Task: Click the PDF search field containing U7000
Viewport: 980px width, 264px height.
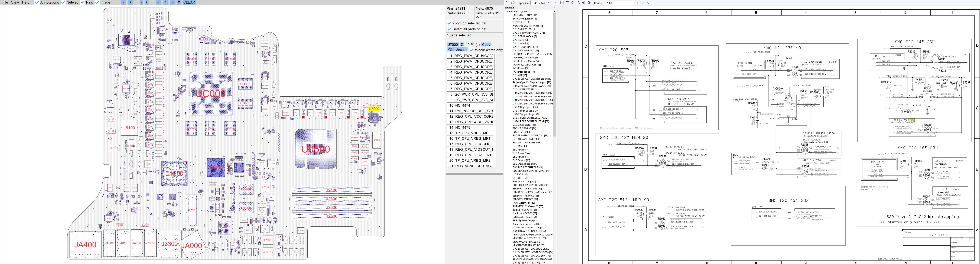Action: 619,3
